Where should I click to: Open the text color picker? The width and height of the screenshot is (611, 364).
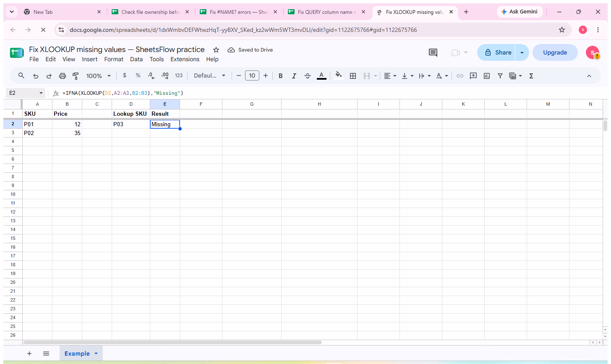point(321,76)
